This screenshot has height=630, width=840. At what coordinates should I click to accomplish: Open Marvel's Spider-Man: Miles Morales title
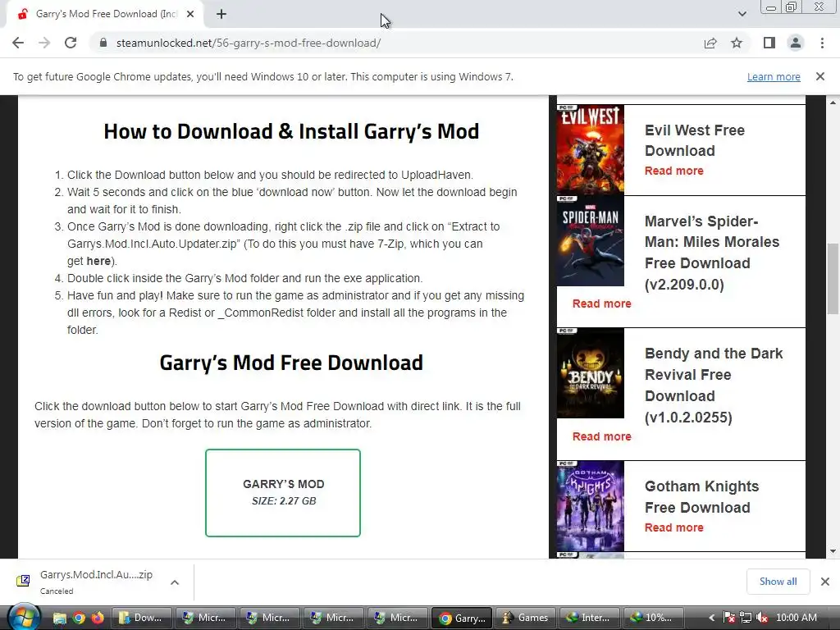pyautogui.click(x=712, y=253)
